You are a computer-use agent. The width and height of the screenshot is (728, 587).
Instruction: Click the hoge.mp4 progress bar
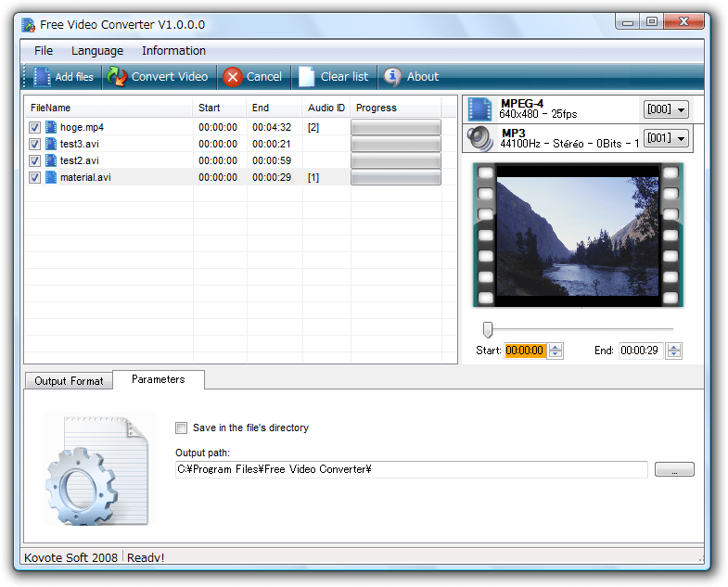click(396, 127)
